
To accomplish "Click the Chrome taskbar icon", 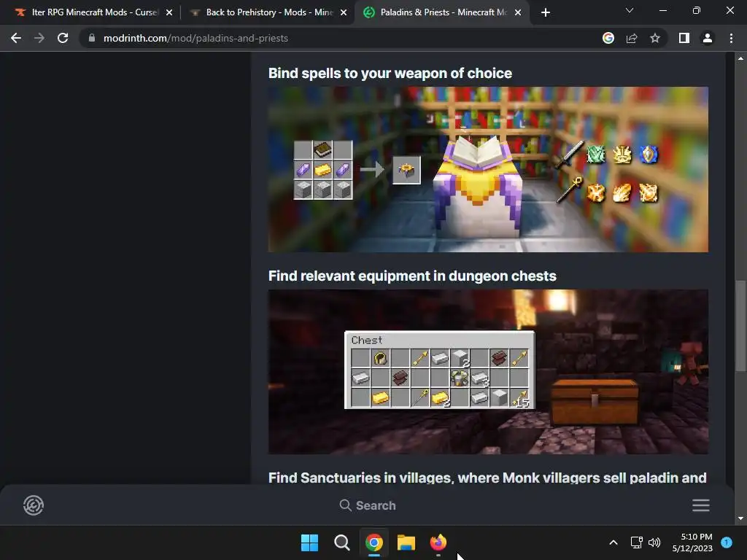I will click(x=374, y=542).
